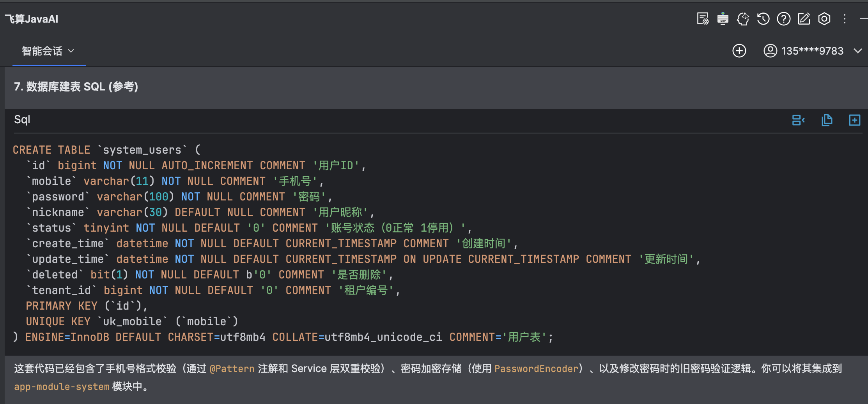The width and height of the screenshot is (868, 404).
Task: Open help with the question mark icon
Action: (x=783, y=18)
